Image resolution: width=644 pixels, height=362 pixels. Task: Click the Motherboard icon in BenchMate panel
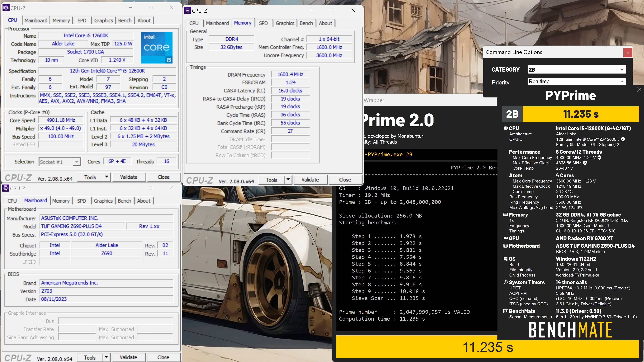(505, 246)
